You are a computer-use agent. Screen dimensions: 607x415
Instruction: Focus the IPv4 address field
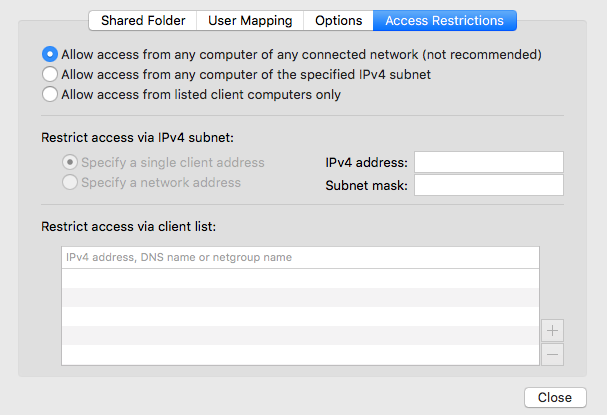coord(489,162)
